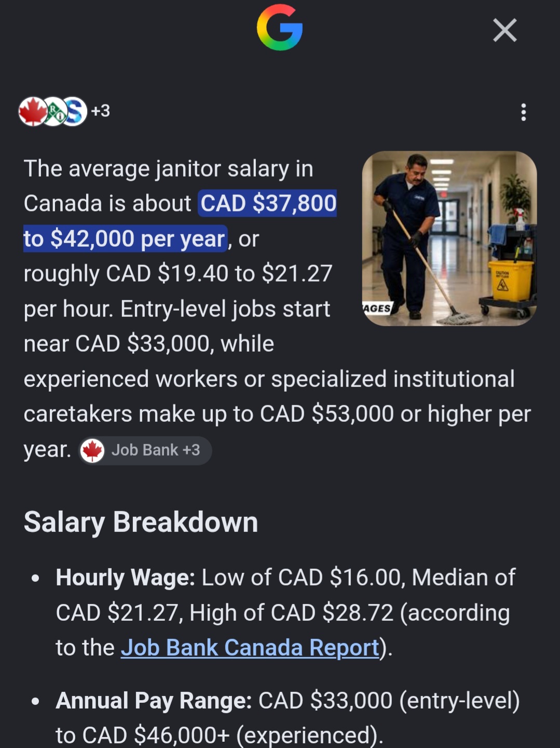
Task: Open the green R/i source icon
Action: coord(54,111)
